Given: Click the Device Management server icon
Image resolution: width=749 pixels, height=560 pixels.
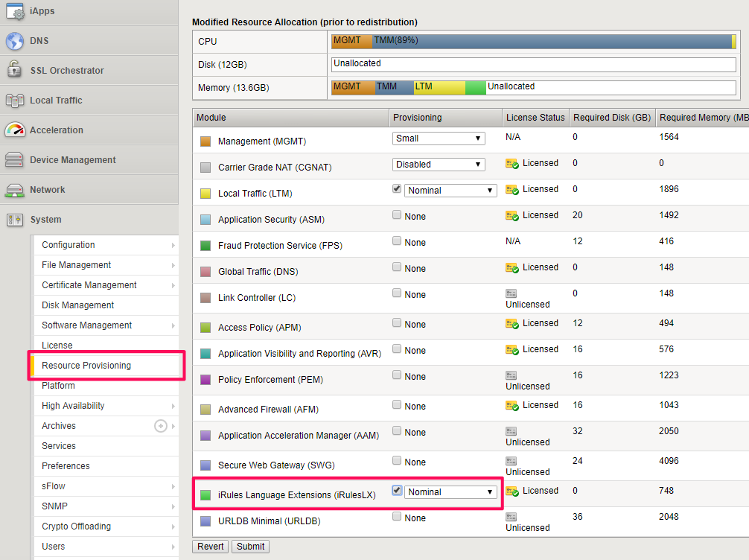Looking at the screenshot, I should pyautogui.click(x=14, y=159).
